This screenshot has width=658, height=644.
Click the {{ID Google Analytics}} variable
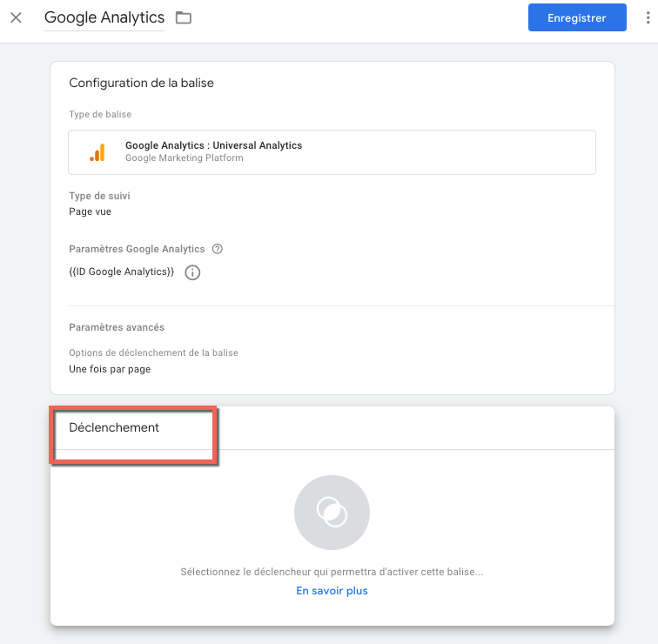click(121, 272)
